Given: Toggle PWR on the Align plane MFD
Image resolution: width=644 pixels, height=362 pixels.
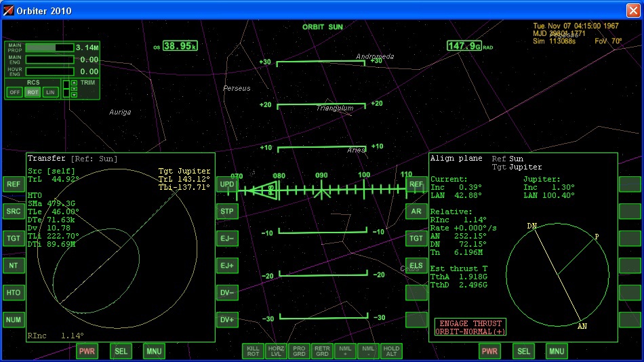Looking at the screenshot, I should click(489, 351).
